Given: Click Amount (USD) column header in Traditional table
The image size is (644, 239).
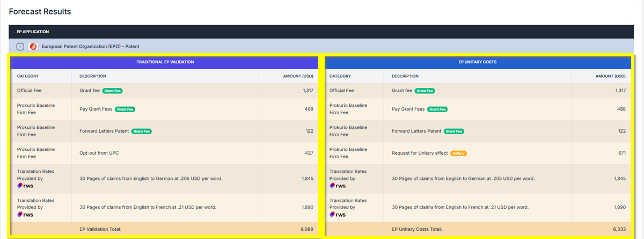Looking at the screenshot, I should 298,76.
